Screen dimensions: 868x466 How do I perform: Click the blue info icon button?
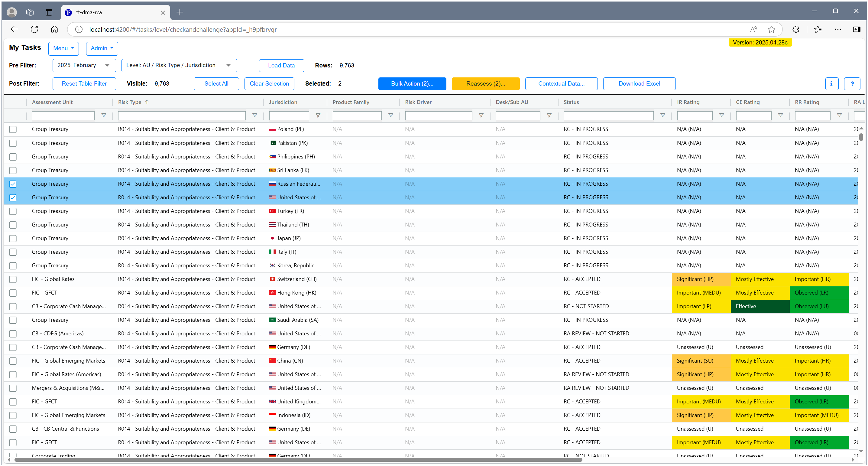coord(831,84)
